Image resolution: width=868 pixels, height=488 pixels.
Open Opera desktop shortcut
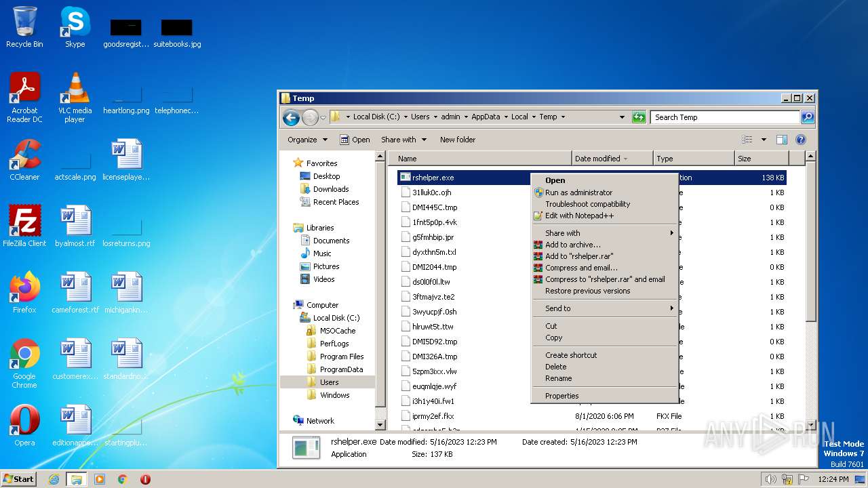(x=24, y=426)
